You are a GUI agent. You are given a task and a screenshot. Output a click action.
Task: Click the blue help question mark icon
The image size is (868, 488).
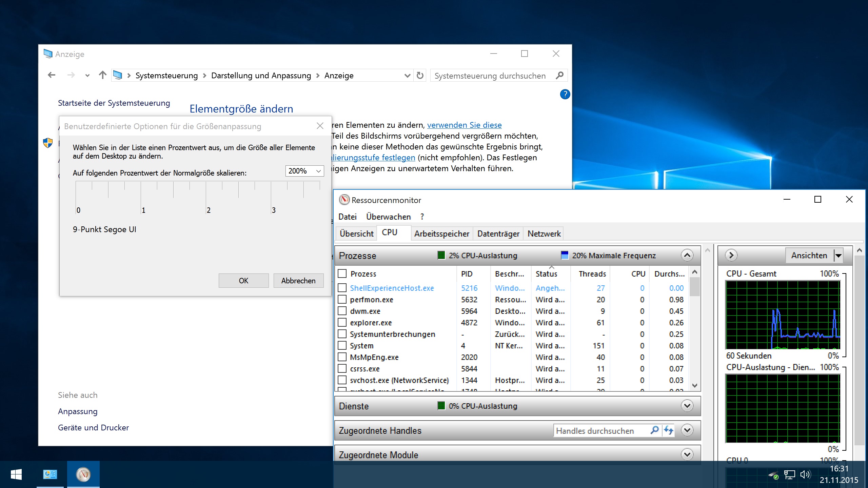pyautogui.click(x=565, y=94)
